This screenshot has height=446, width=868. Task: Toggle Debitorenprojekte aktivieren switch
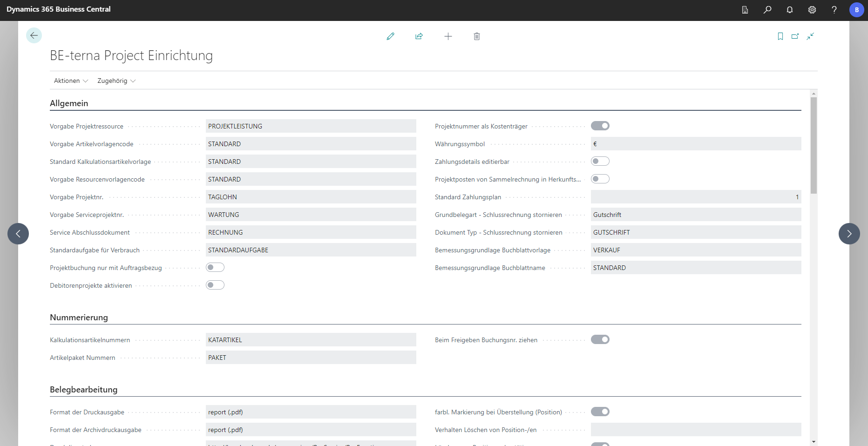coord(215,285)
